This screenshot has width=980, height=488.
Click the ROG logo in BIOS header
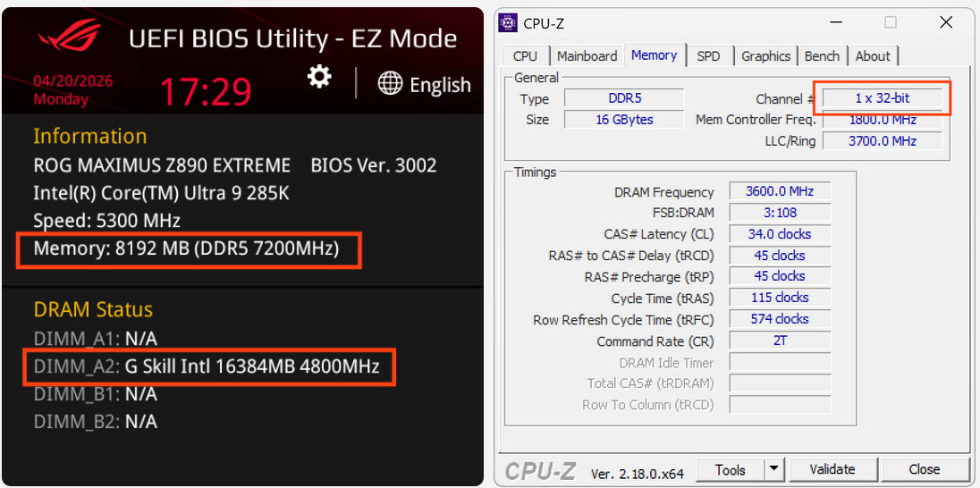(x=70, y=36)
